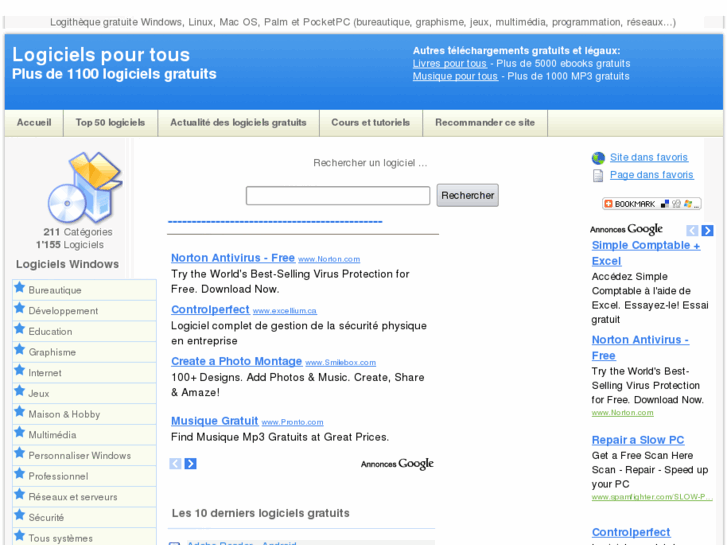Click Les 10 derniers logiciels gratuits heading
Screen dimensions: 727x545
pos(261,513)
